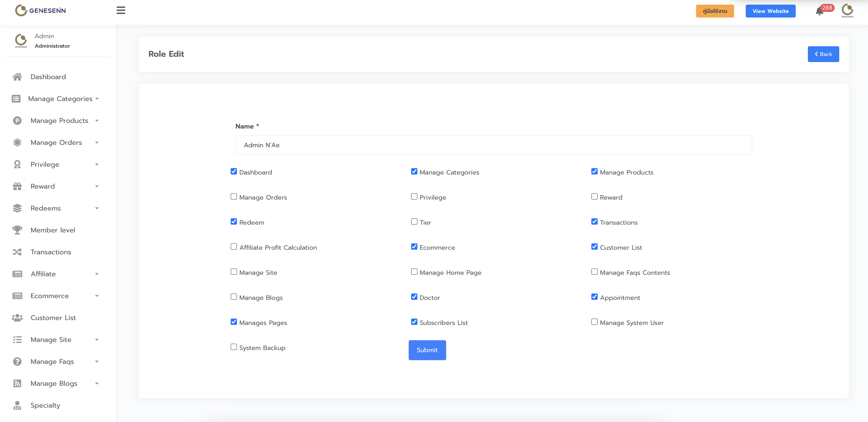Uncheck the Ecommerce permission checkbox

tap(414, 247)
